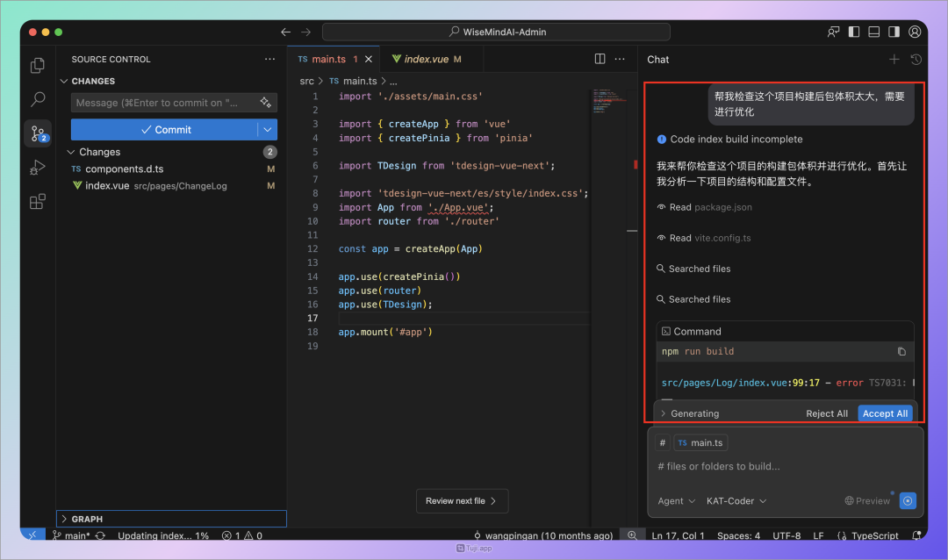948x560 pixels.
Task: Click the Accept All button
Action: pyautogui.click(x=885, y=413)
